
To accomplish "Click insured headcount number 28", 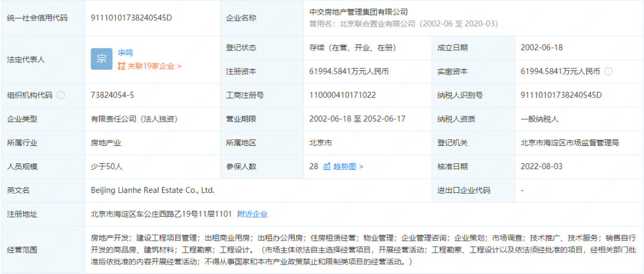I will [314, 167].
